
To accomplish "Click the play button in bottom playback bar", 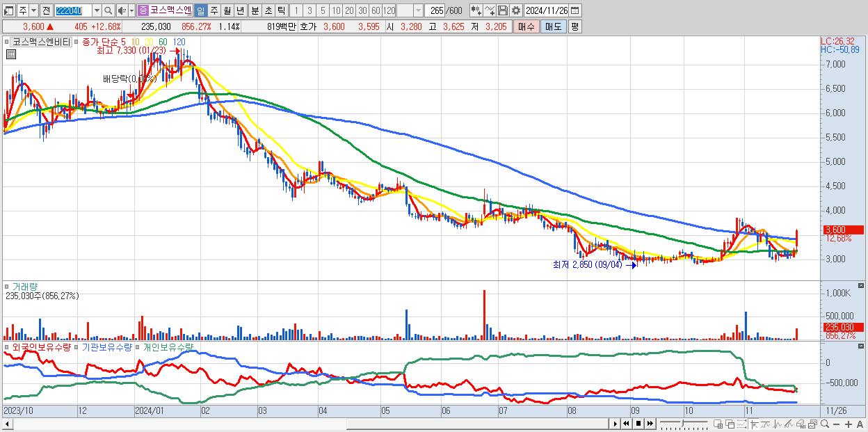I will click(x=616, y=424).
